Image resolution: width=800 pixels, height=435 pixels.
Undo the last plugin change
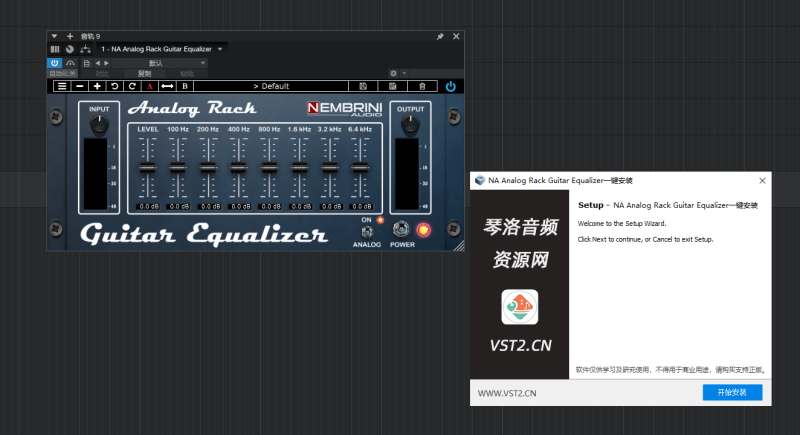[115, 86]
